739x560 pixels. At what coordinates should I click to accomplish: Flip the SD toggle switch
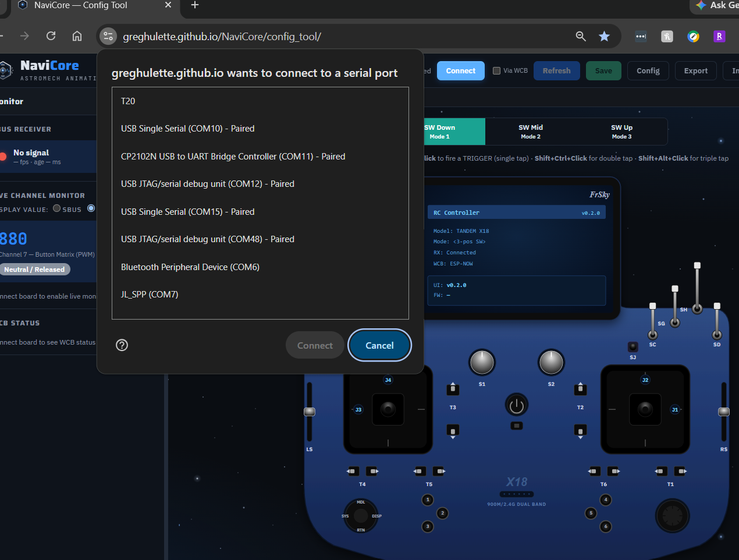click(x=717, y=320)
